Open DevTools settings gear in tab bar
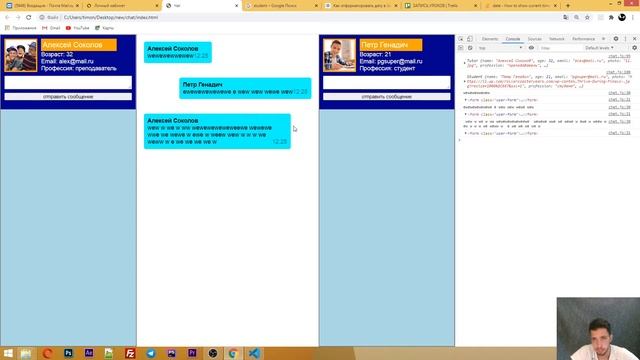Screen dimensions: 640x360 616,39
